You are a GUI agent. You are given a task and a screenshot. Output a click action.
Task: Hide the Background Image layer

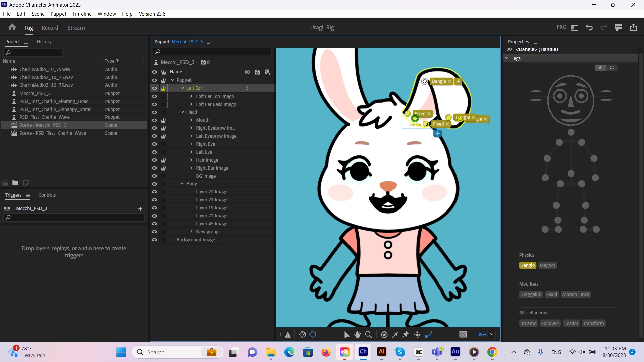click(x=155, y=240)
